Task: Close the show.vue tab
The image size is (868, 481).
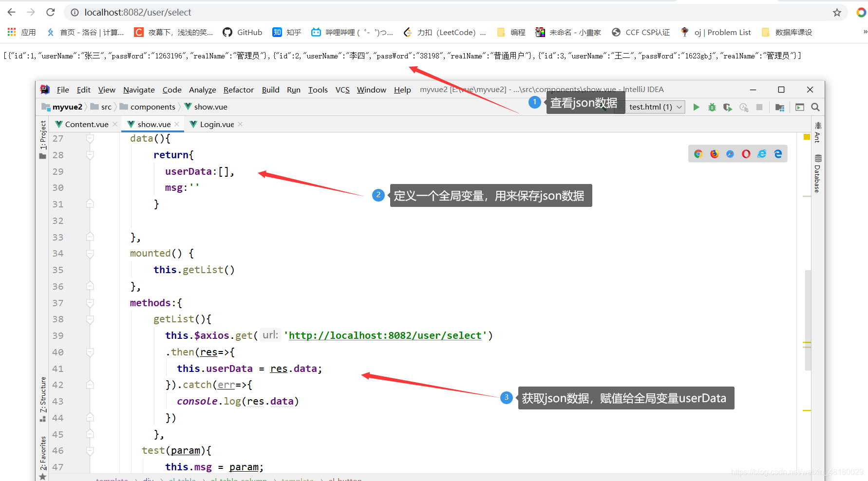Action: click(177, 124)
